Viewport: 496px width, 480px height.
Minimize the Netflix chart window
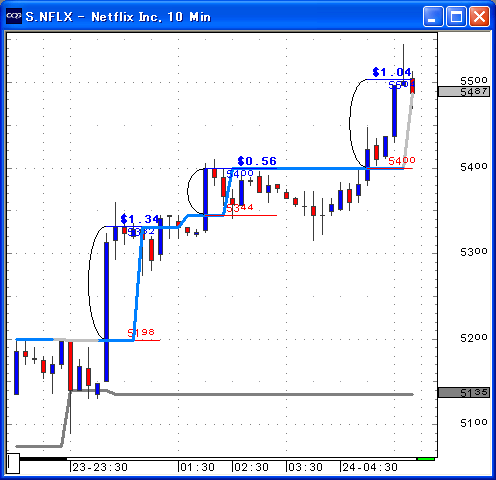point(433,16)
